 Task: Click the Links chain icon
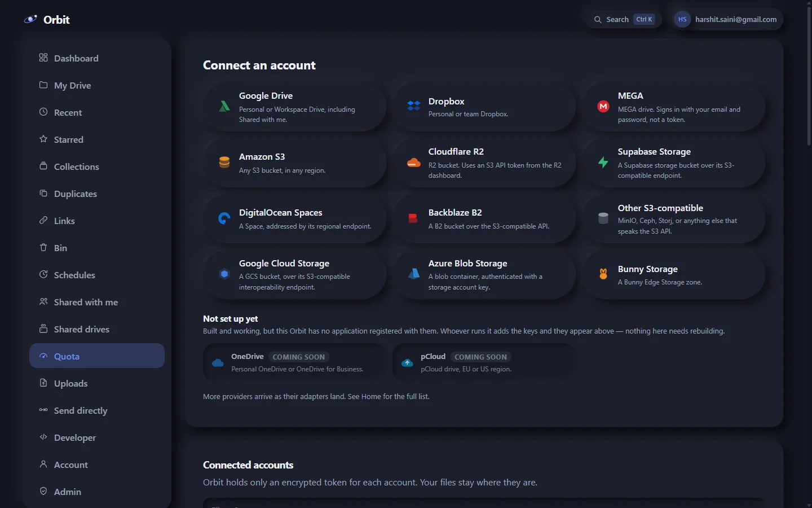coord(43,220)
